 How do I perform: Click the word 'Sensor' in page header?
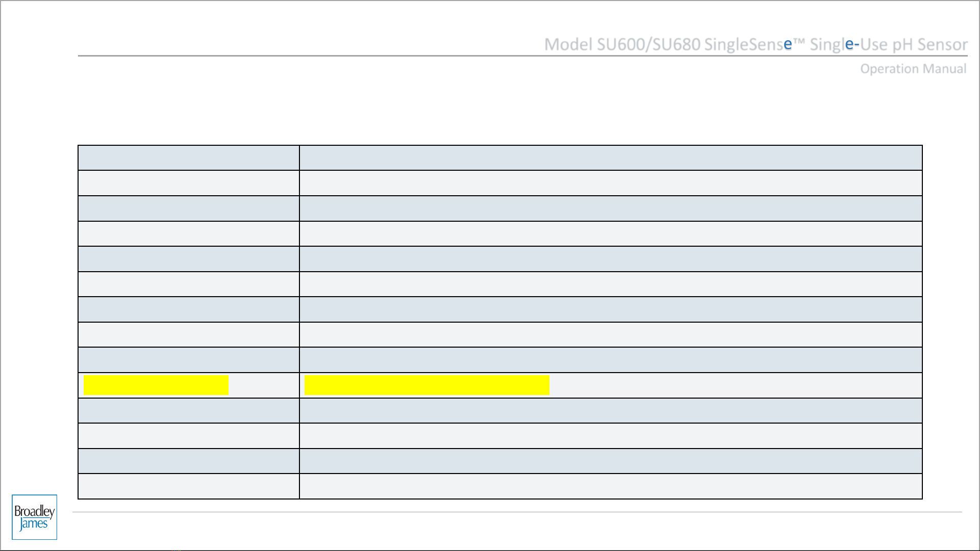coord(942,44)
